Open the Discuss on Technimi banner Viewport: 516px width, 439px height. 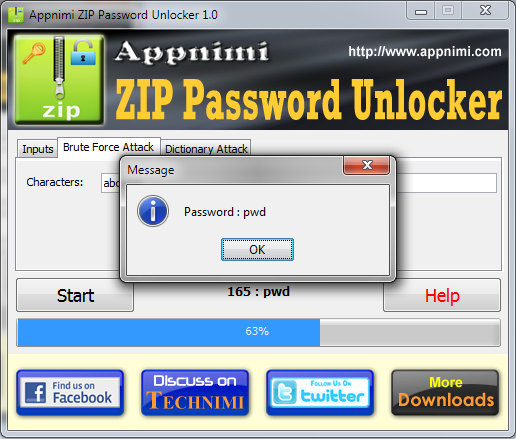tap(195, 392)
